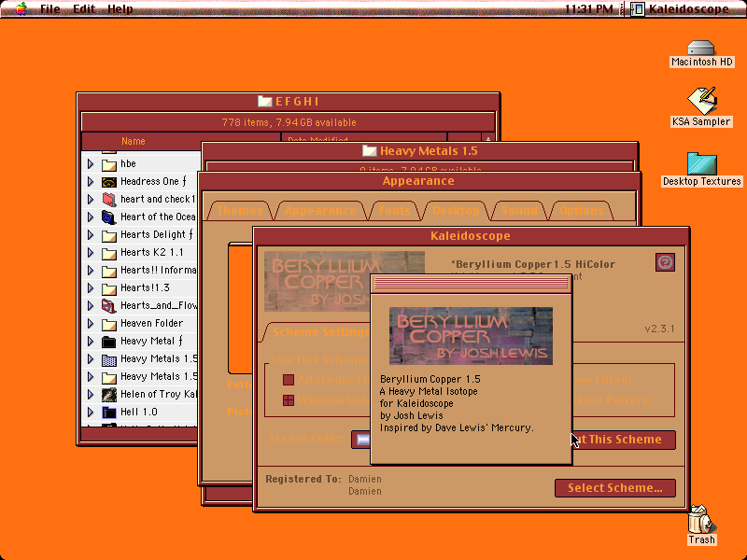Expand the heart and check1 item
The height and width of the screenshot is (560, 747).
coord(91,199)
